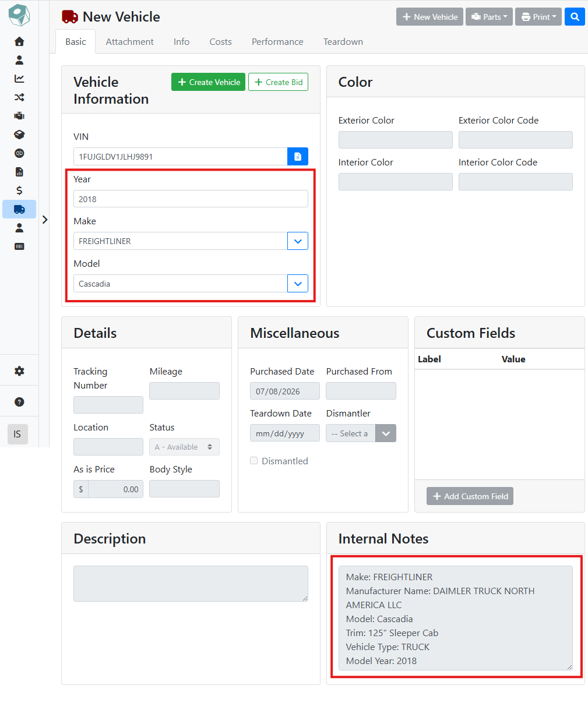Click the Interior Color field
Viewport: 588px width, 706px height.
pos(396,182)
